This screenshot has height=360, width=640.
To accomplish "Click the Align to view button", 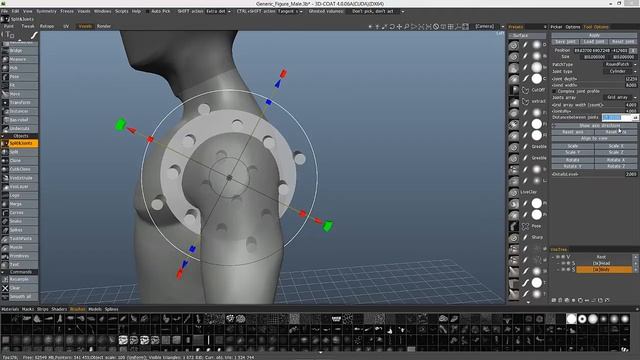I will point(594,139).
